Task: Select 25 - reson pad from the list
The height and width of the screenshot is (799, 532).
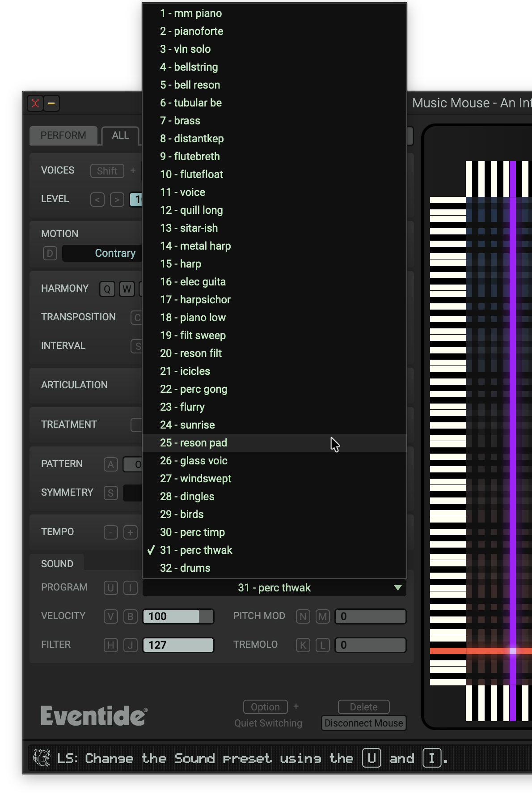Action: [x=194, y=443]
